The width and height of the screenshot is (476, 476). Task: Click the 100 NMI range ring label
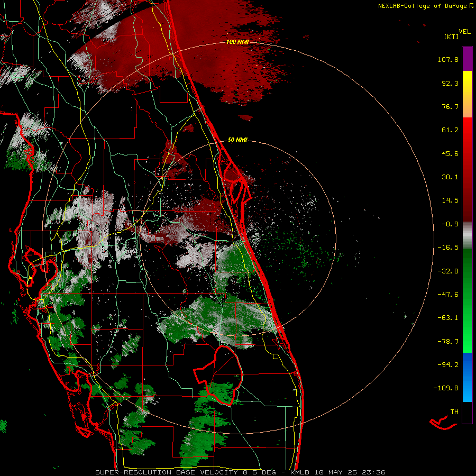(237, 42)
